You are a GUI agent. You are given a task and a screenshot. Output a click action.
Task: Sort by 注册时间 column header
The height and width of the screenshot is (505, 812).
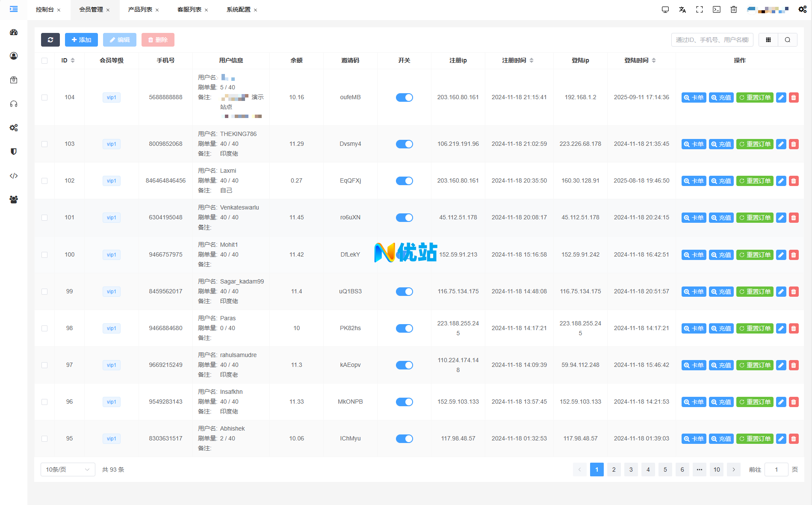(x=518, y=60)
